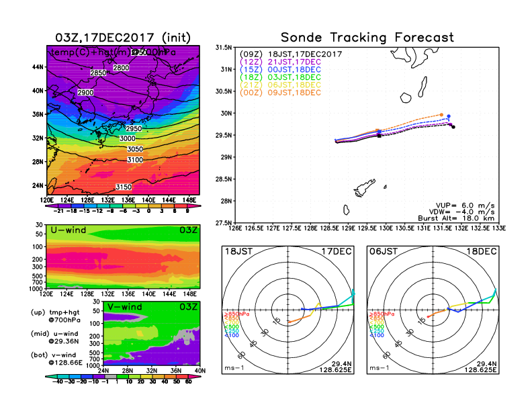This screenshot has height=411, width=532.
Task: Click "<100" in the 18JST hodograph legend
Action: pos(231,335)
